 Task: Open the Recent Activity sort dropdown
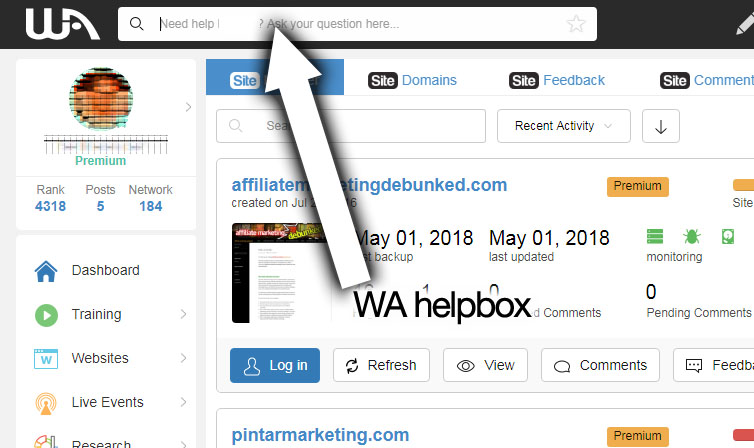point(564,126)
